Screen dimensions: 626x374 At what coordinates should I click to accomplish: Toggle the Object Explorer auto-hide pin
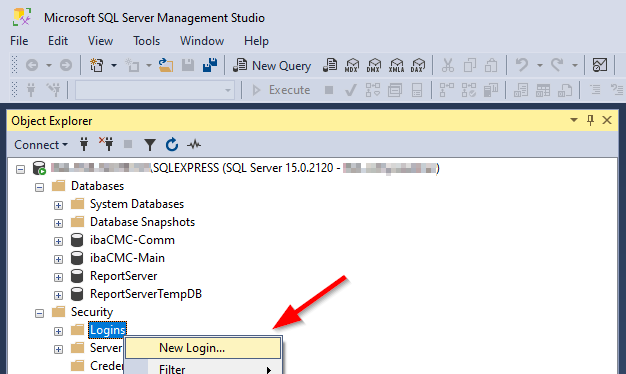(590, 120)
